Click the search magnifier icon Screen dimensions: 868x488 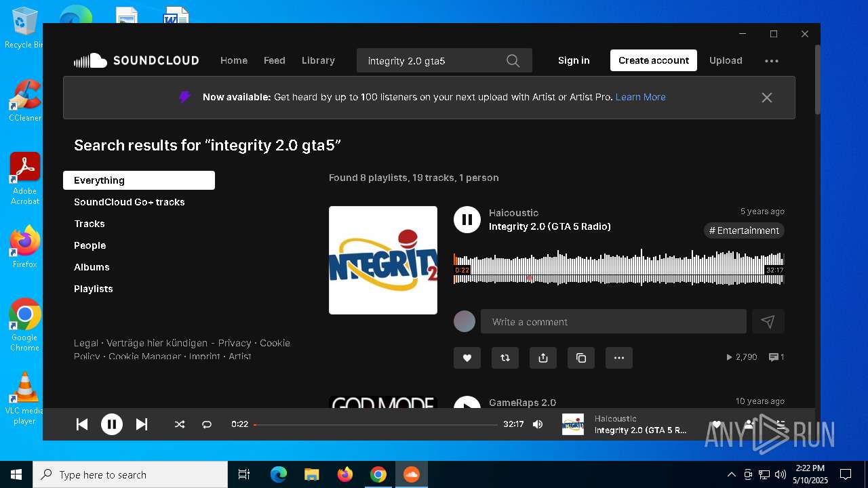(513, 61)
